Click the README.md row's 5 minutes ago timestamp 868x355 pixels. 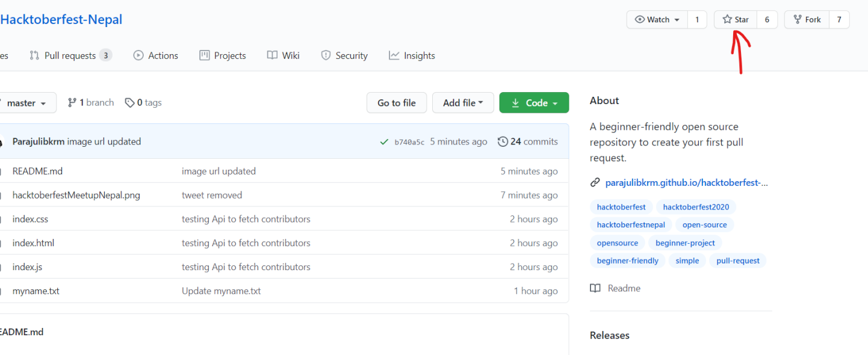click(529, 171)
